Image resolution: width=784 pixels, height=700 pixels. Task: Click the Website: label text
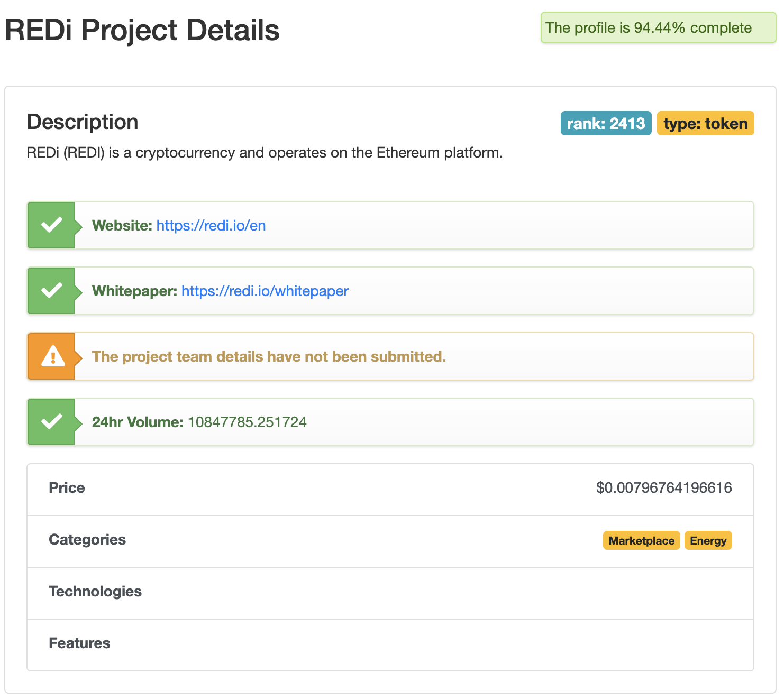click(x=122, y=226)
